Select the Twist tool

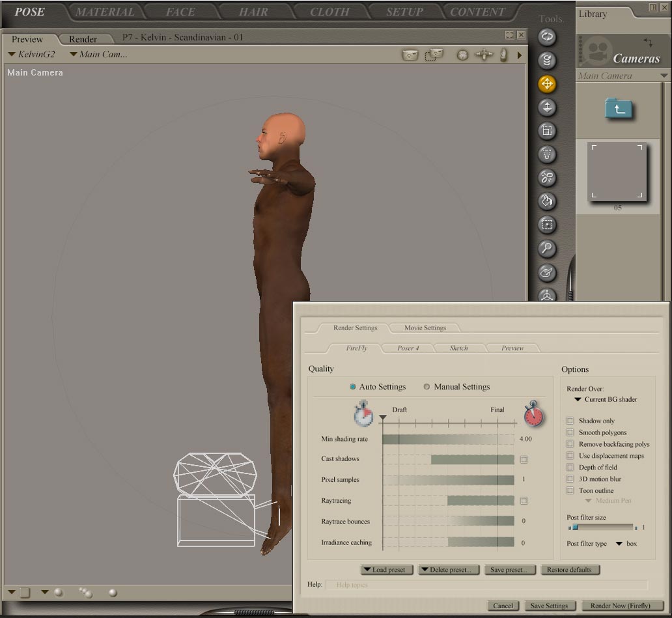[547, 61]
